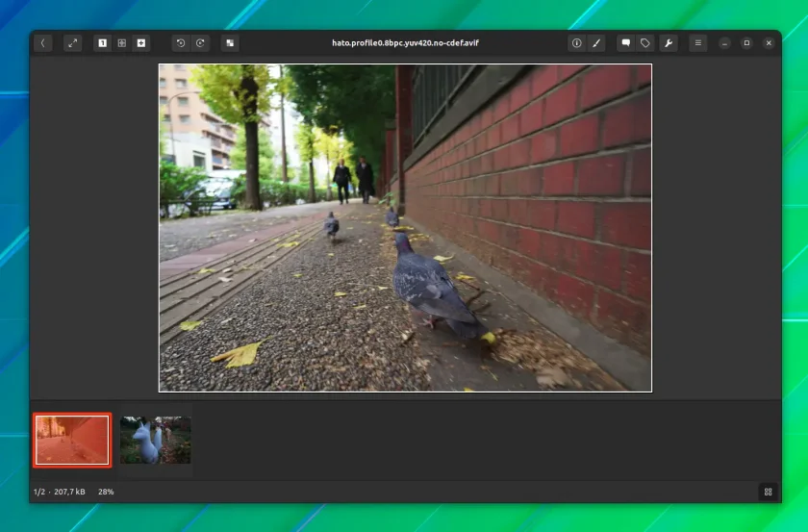Show the image properties info panel
Screen dimensions: 808x532
pos(576,43)
